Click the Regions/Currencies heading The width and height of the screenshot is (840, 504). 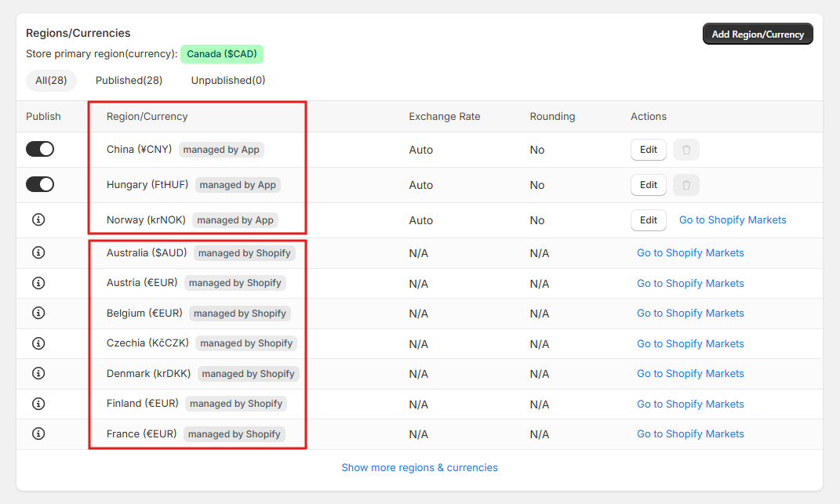point(78,33)
